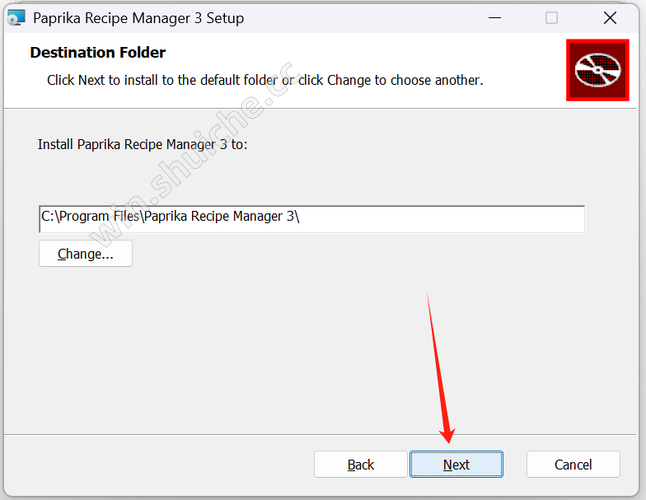Click the diagonal win.shuiche.cc watermark text
The image size is (646, 500).
point(192,155)
